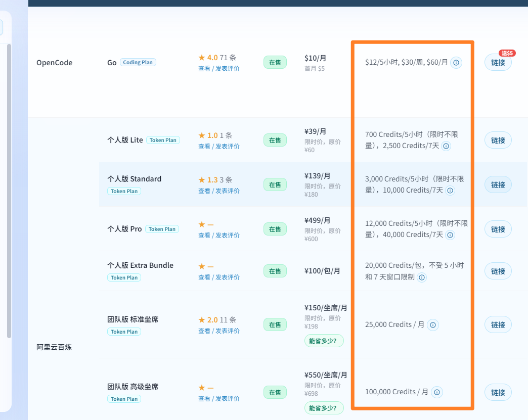Click info icon for 个人版 Pro quota
This screenshot has width=528, height=420.
click(450, 235)
